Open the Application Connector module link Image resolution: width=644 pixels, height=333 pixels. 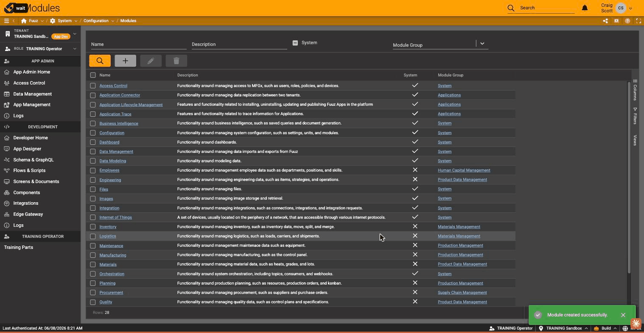(120, 95)
